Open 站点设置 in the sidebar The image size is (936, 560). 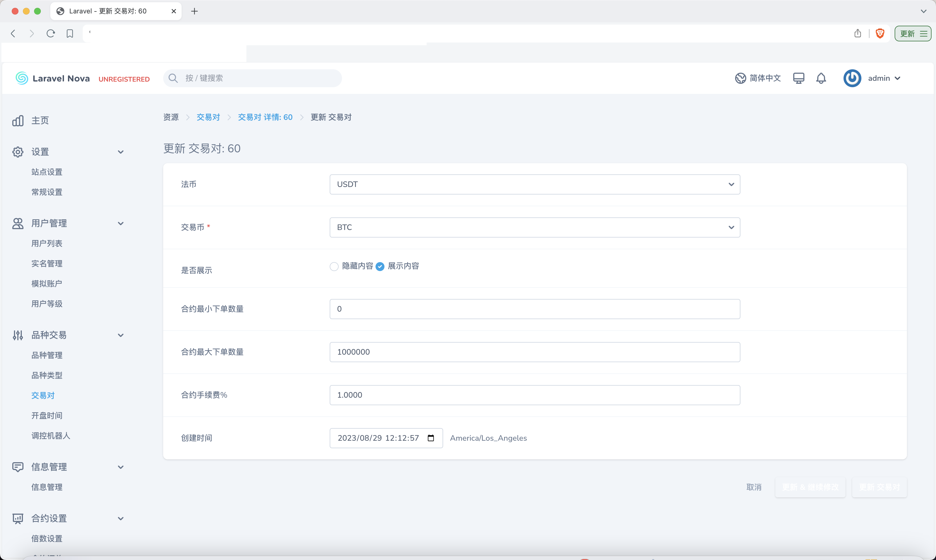[x=47, y=172]
